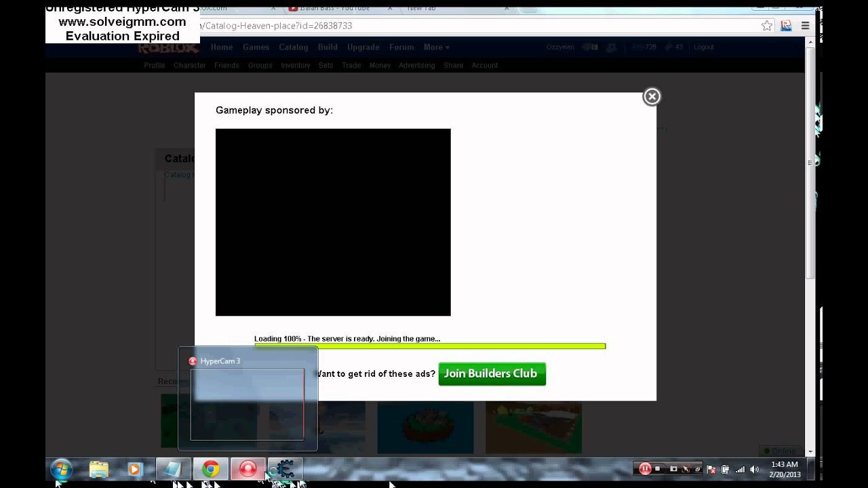868x488 pixels.
Task: Select Upgrade in the Roblox navigation
Action: point(363,47)
